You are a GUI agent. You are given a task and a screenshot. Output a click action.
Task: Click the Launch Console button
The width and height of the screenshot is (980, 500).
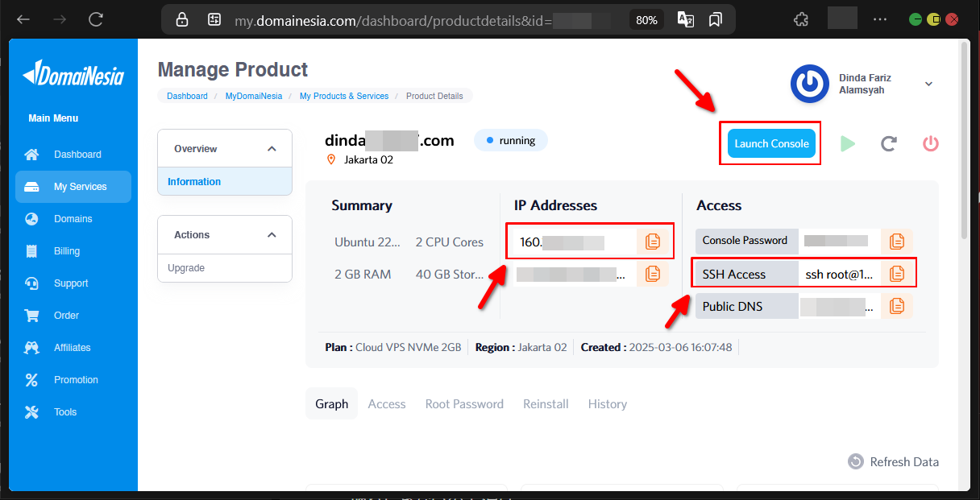(771, 143)
